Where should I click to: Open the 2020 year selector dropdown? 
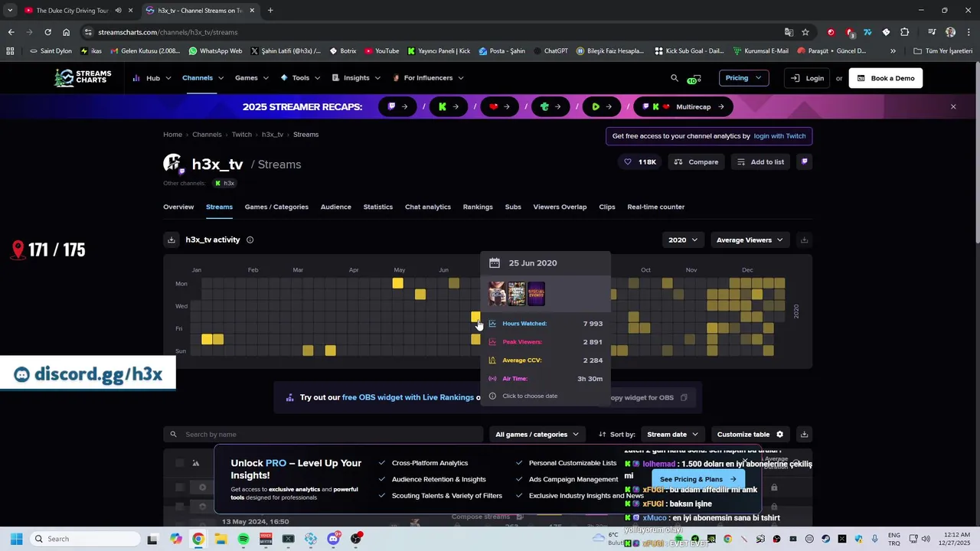(x=683, y=240)
